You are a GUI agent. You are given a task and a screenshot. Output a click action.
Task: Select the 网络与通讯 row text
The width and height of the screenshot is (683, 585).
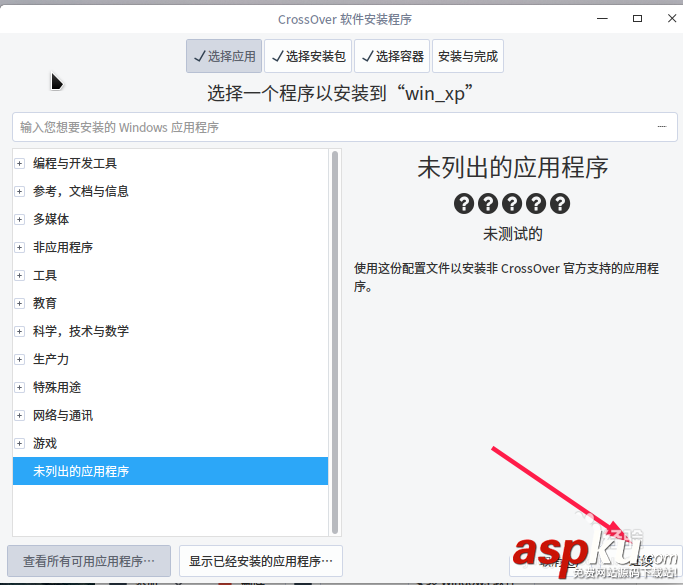(x=63, y=416)
